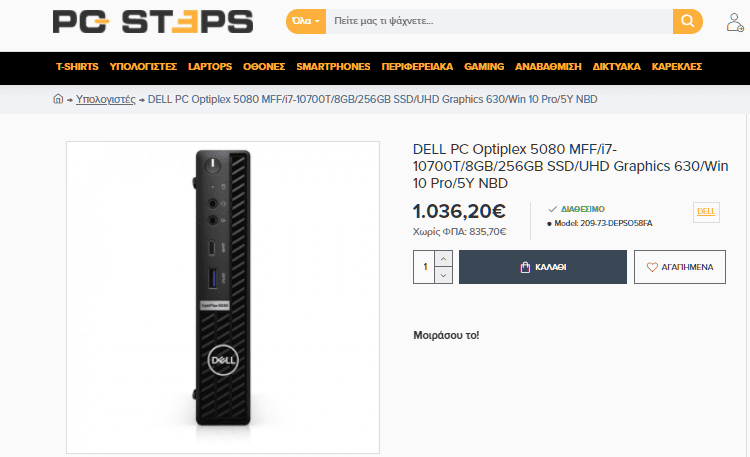Increase quantity with the up arrow

(443, 258)
